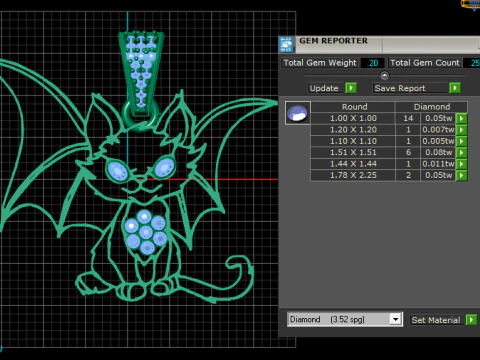The width and height of the screenshot is (480, 360).
Task: Click the Total Gem Weight label
Action: click(x=320, y=63)
